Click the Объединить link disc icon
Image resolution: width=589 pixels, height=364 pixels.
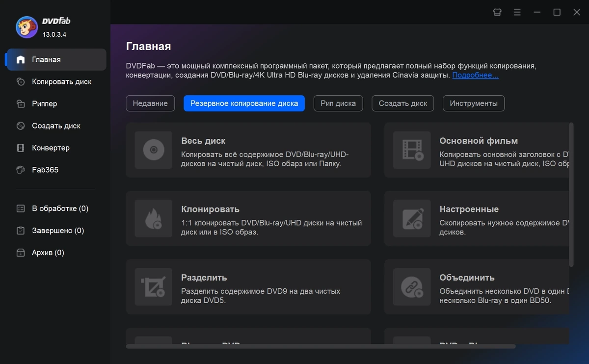point(412,287)
